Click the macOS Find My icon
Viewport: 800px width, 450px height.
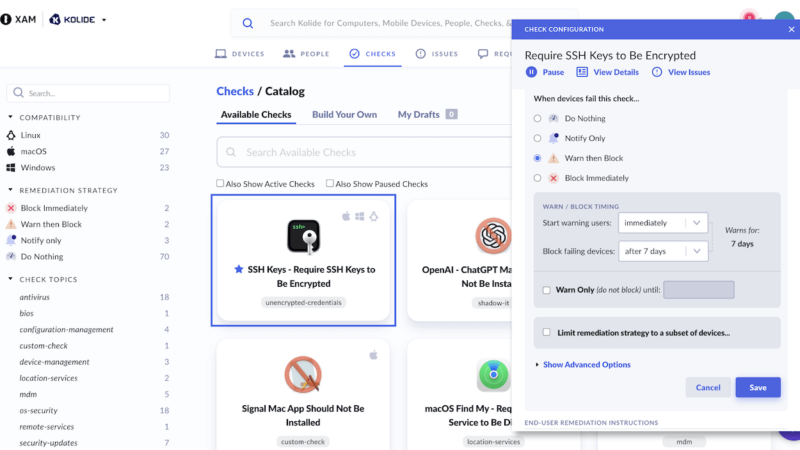(493, 374)
